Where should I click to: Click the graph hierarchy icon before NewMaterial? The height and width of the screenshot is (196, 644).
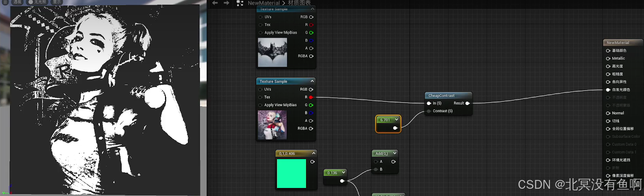point(240,3)
